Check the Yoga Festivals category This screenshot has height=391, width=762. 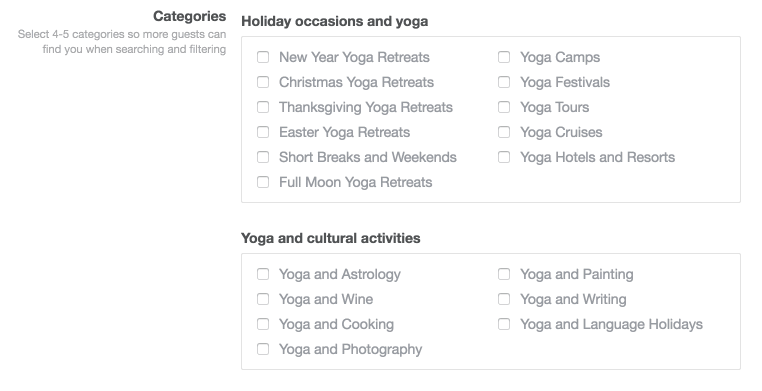pyautogui.click(x=504, y=82)
